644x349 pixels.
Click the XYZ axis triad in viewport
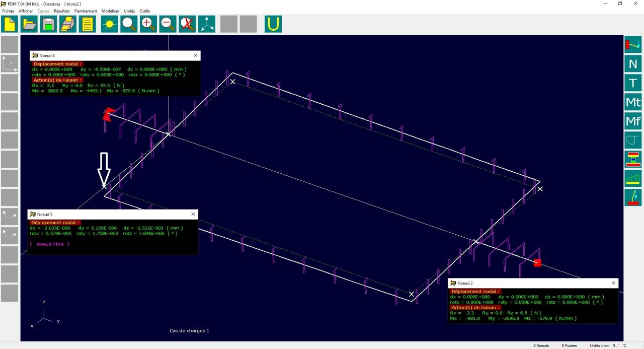45,313
